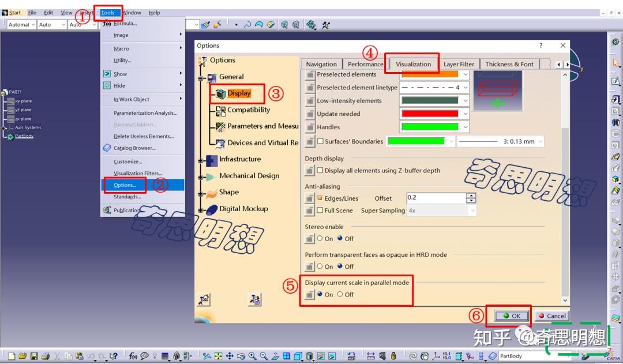Click the Zoom In magnifier icon
Viewport: 623px width, 364px height.
[252, 356]
